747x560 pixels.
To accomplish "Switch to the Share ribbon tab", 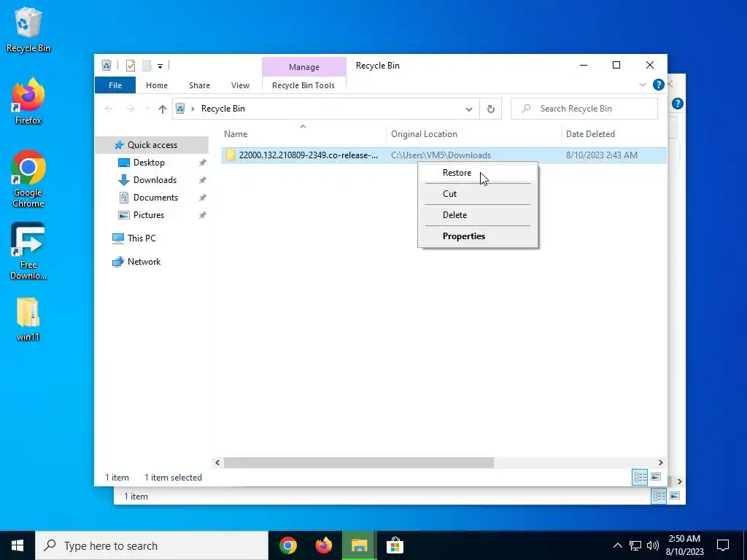I will 199,85.
